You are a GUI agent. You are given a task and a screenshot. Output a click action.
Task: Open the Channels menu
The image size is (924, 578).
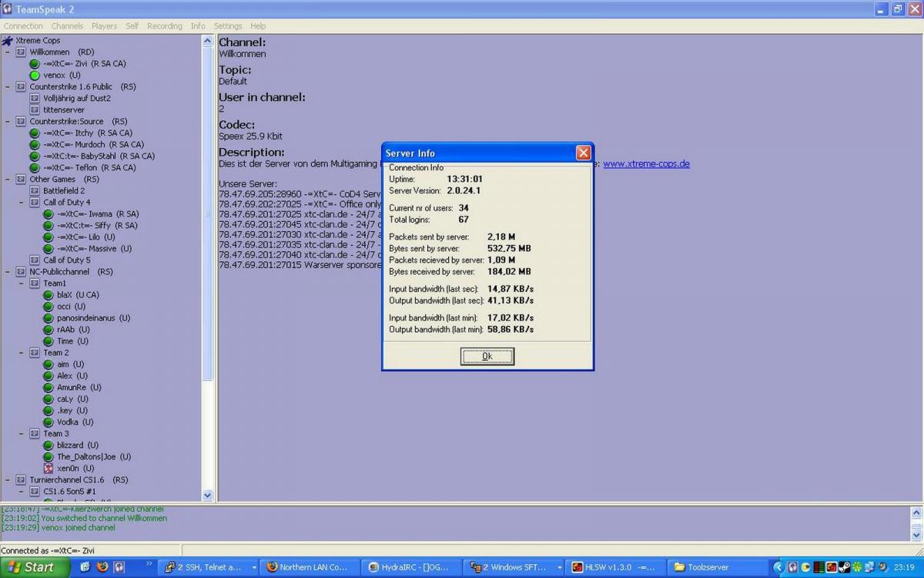(67, 26)
